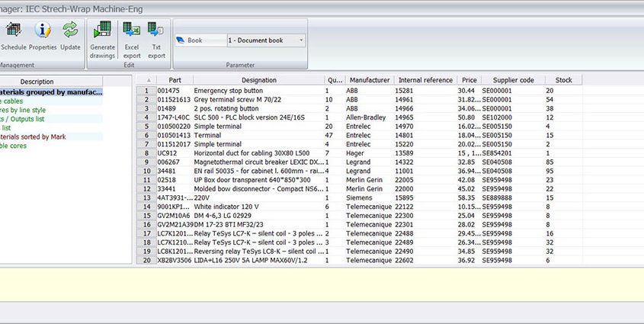Select row header number 20
Viewport: 644px width, 324px height.
(146, 261)
